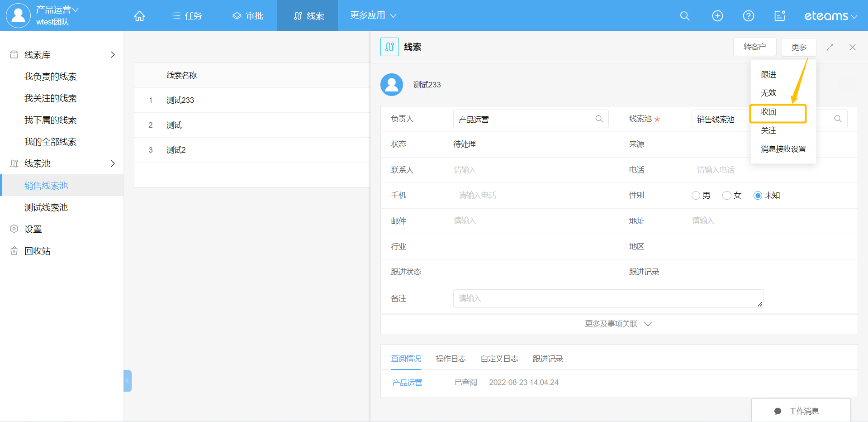Open the help question mark icon
Viewport: 868px width, 422px height.
tap(749, 16)
